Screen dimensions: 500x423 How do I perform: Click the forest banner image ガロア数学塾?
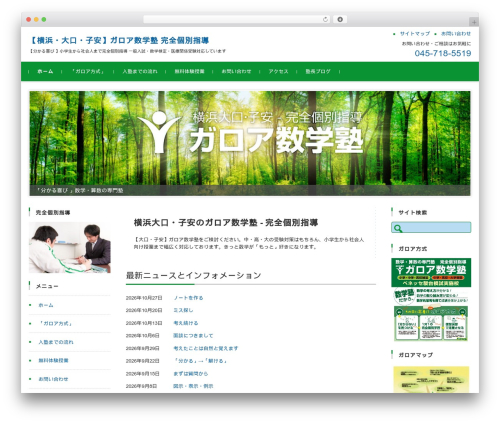(x=250, y=143)
